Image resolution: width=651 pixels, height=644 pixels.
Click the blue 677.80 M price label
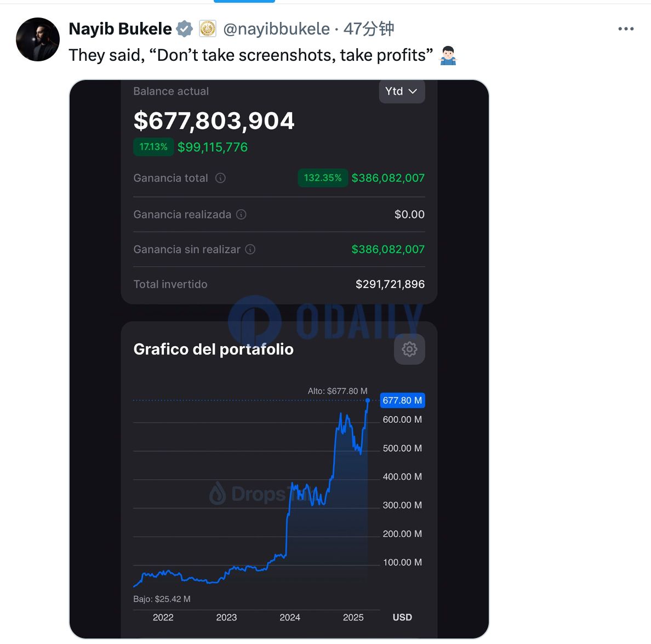[x=402, y=400]
